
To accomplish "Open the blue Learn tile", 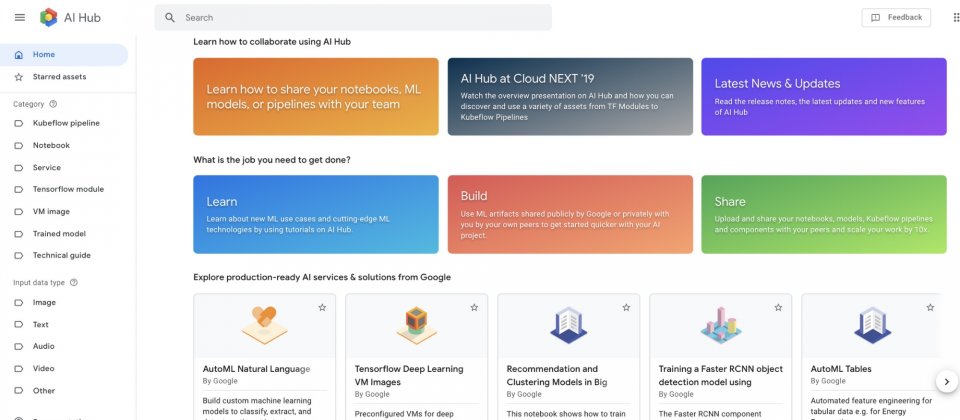I will coord(316,214).
